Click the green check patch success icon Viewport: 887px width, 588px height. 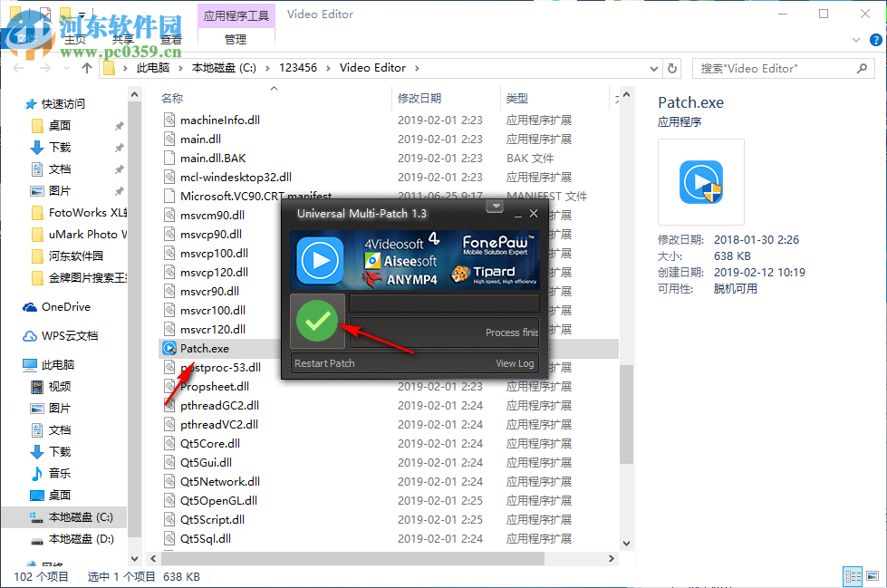pos(317,320)
